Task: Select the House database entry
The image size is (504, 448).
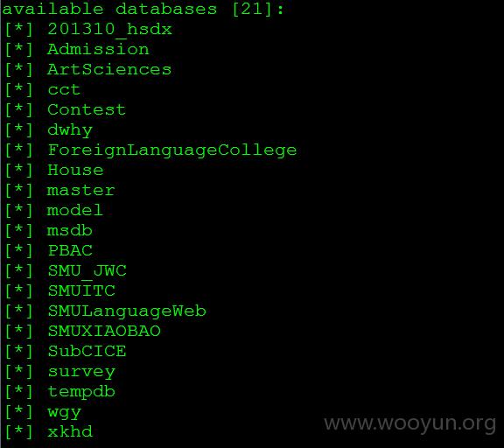Action: pyautogui.click(x=75, y=170)
